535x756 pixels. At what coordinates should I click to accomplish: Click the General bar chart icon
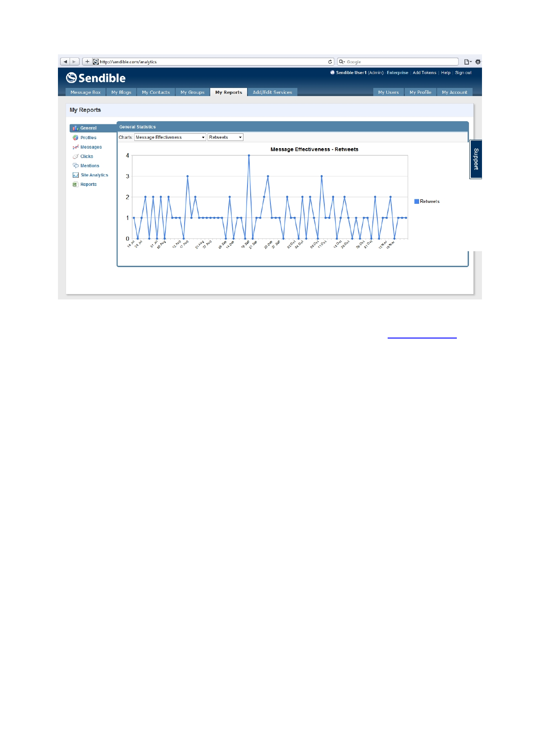coord(75,128)
